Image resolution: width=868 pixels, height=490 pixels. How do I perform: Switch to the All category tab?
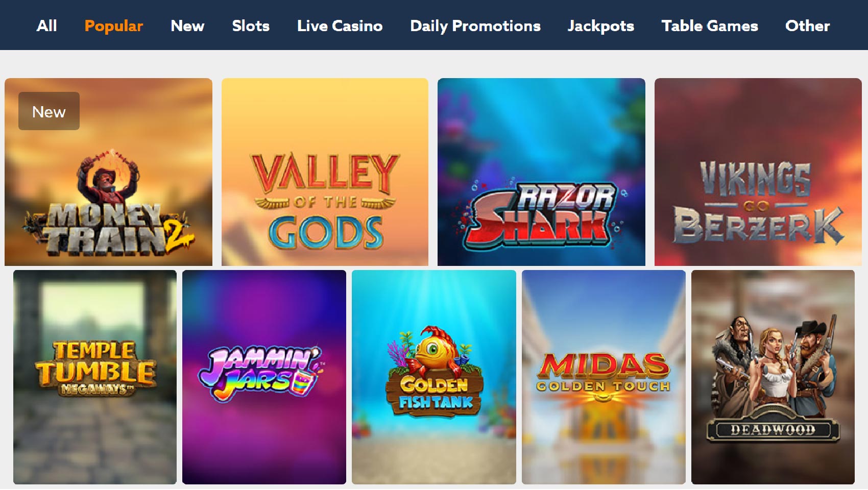tap(46, 26)
